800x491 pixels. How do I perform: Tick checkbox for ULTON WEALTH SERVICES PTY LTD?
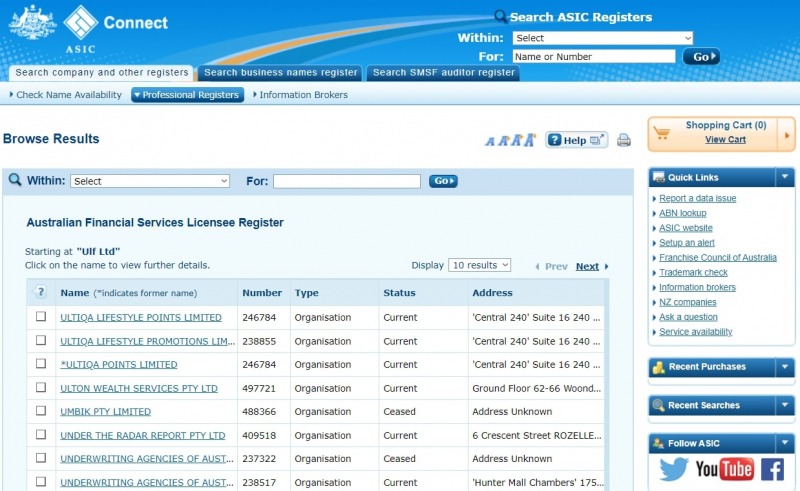[x=41, y=387]
